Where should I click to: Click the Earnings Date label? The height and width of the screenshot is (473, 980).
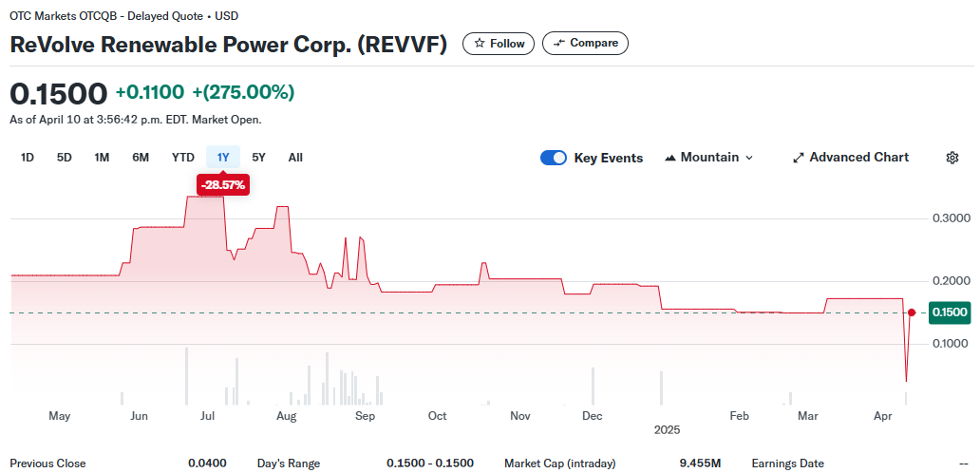tap(787, 464)
